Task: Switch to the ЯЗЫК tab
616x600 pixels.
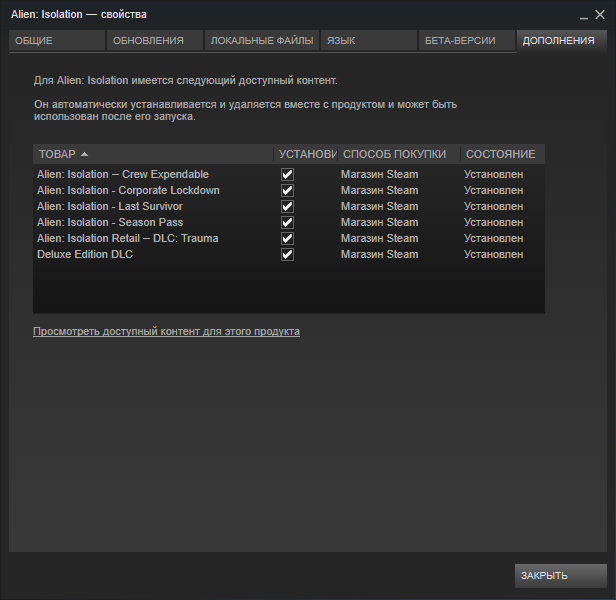Action: 368,40
